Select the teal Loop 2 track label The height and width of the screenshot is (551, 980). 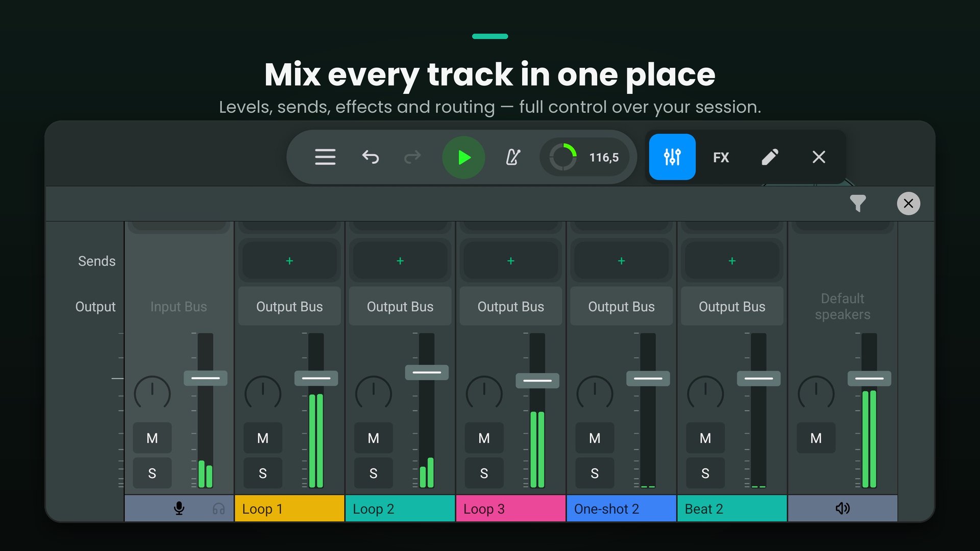click(x=400, y=509)
